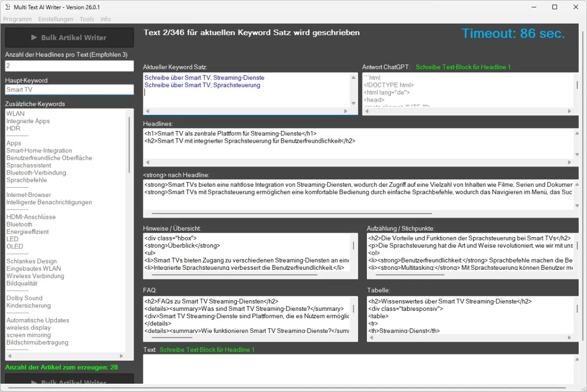This screenshot has width=587, height=392.
Task: Click the Haupt-Keyword input field
Action: coord(69,89)
